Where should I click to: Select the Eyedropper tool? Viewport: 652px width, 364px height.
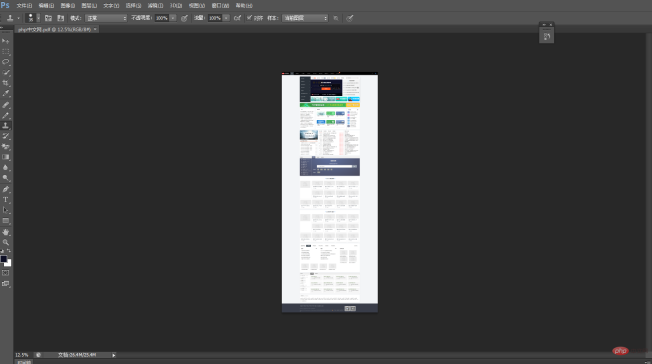click(5, 94)
